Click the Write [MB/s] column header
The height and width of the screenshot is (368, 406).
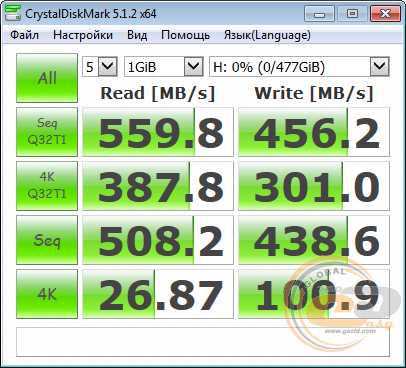[314, 93]
